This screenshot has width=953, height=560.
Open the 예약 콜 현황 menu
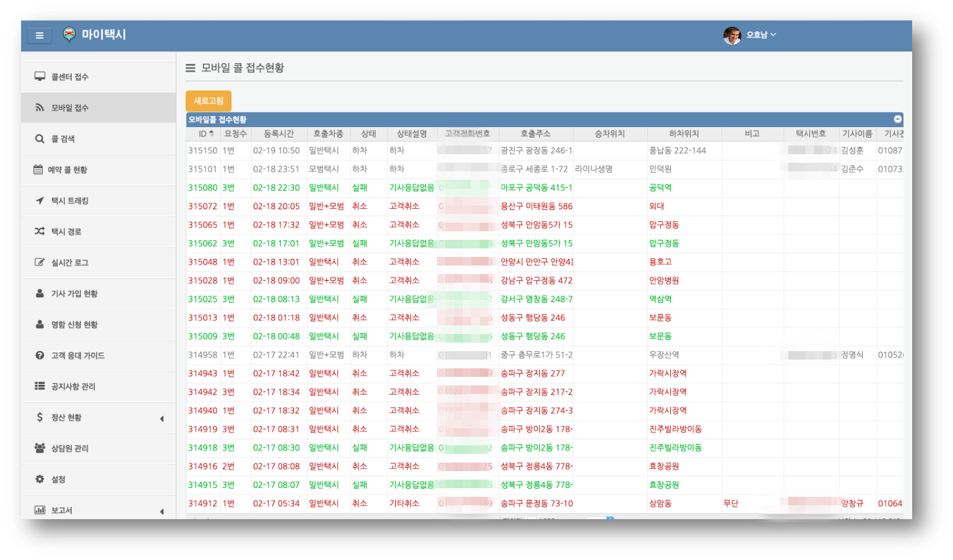click(98, 170)
